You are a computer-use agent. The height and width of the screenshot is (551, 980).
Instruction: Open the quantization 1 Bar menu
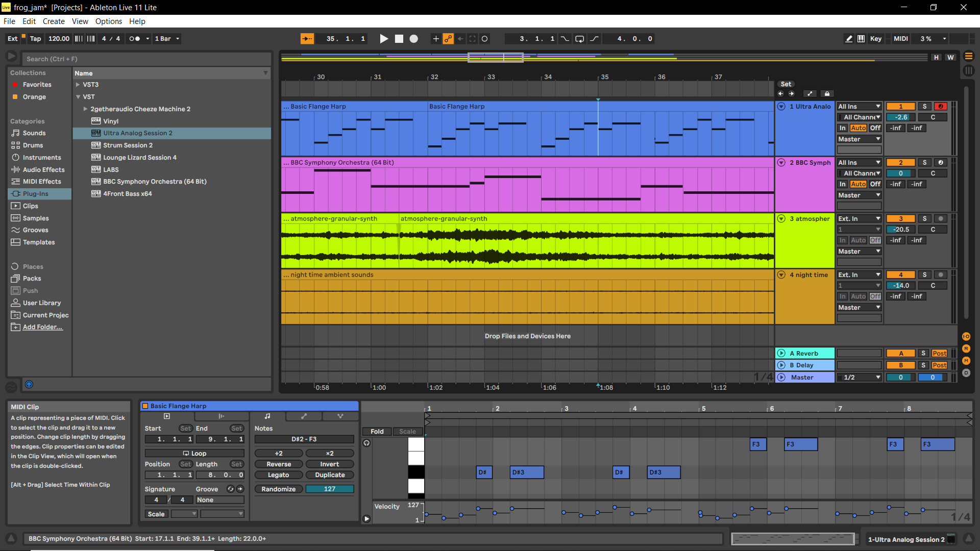166,39
